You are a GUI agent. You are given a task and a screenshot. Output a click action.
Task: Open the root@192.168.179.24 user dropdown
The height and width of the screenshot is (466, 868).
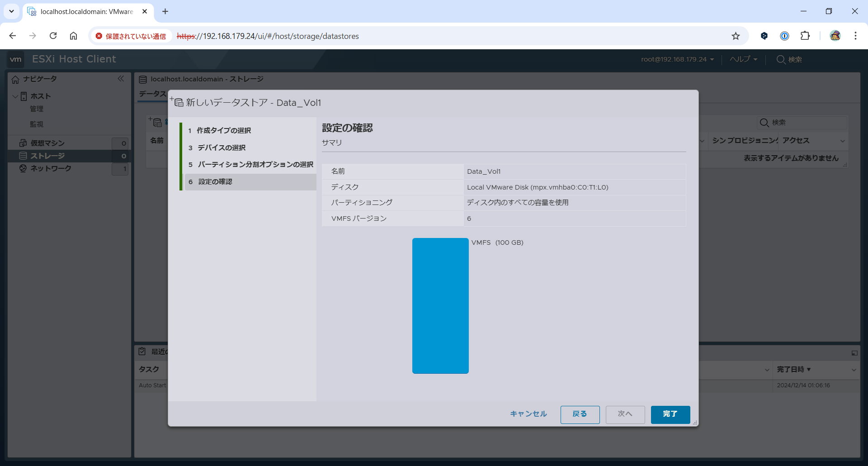[x=677, y=59]
